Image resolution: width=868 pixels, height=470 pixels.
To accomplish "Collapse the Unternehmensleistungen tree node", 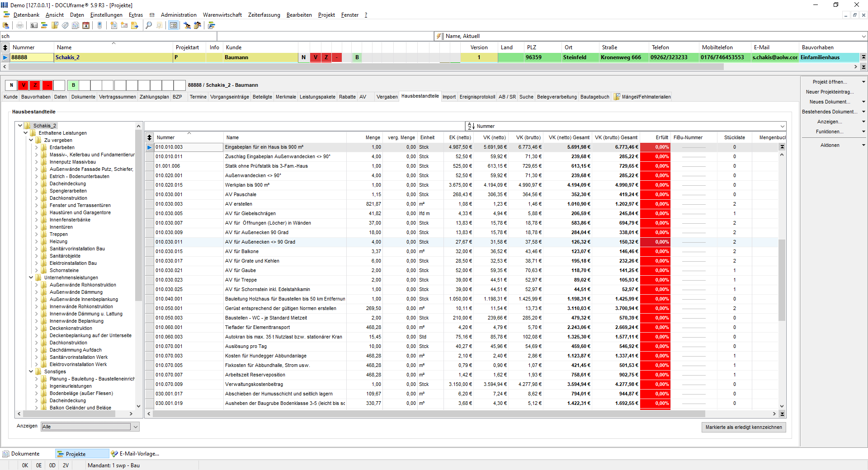I will point(31,277).
